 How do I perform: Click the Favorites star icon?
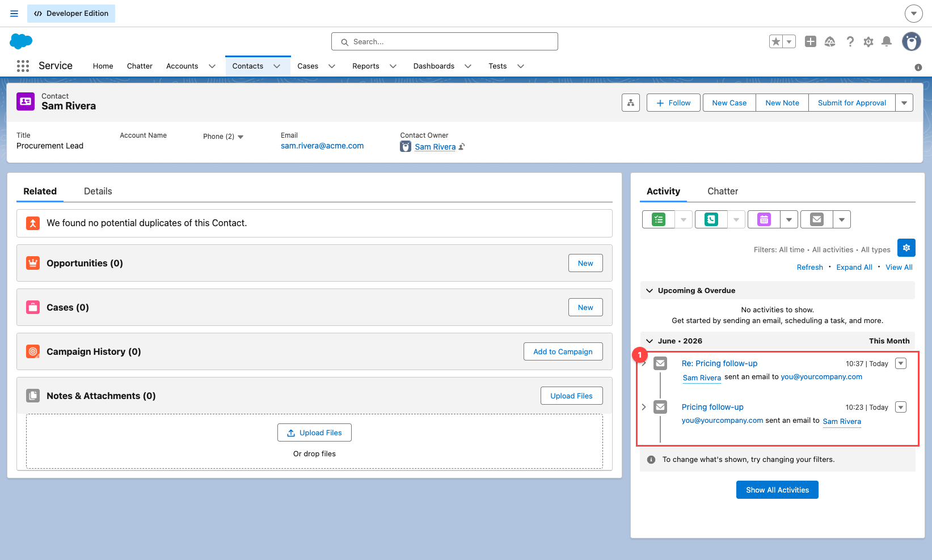pyautogui.click(x=776, y=41)
